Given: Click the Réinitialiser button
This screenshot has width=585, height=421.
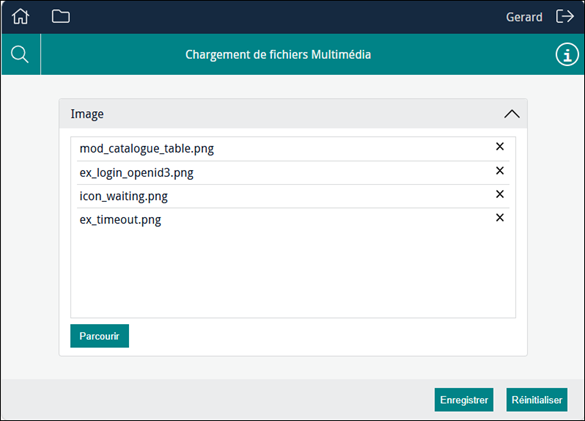Looking at the screenshot, I should [x=537, y=400].
